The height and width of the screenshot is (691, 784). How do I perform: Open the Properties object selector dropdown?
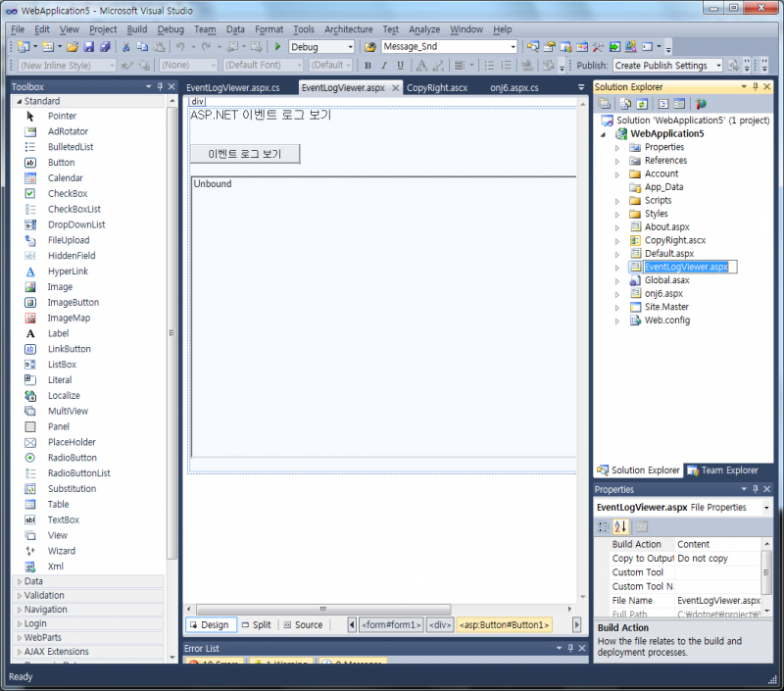(766, 508)
